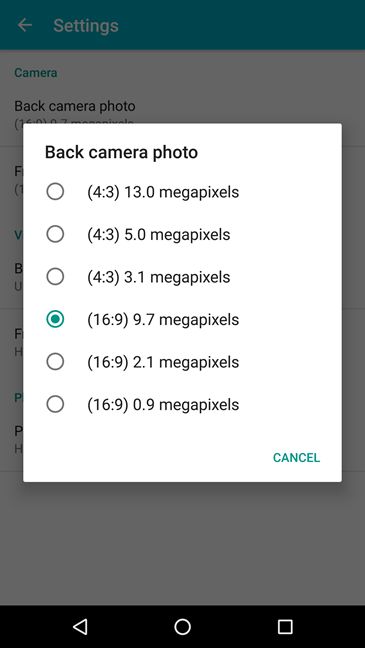Image resolution: width=365 pixels, height=648 pixels.
Task: Select the (4:3) 5.0 megapixels radio button
Action: pyautogui.click(x=55, y=234)
